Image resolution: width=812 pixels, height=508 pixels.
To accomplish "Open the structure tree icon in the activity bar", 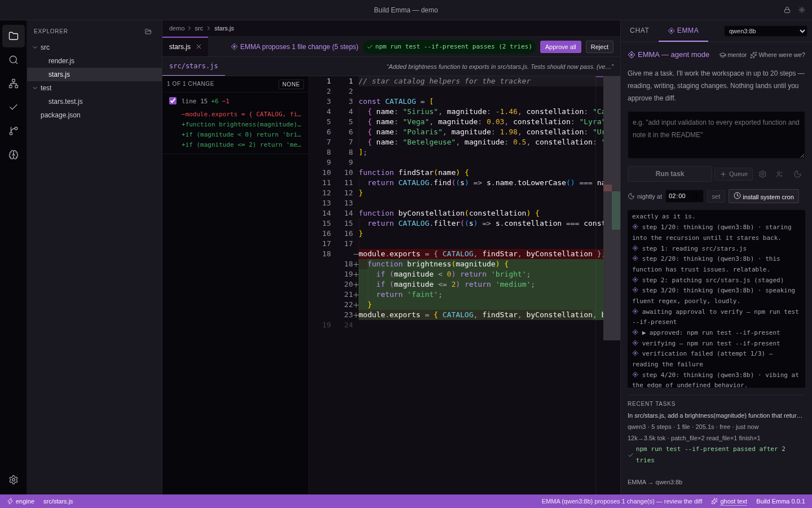I will pyautogui.click(x=14, y=84).
